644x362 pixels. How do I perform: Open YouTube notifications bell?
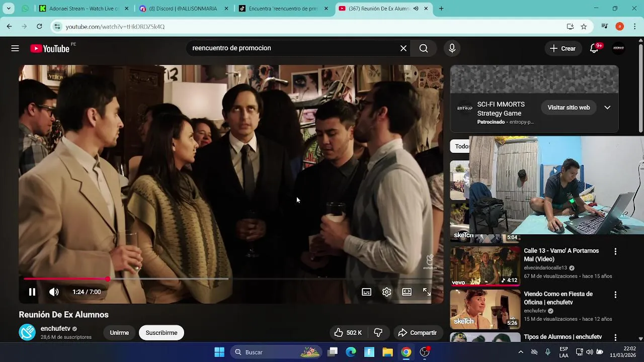click(594, 48)
